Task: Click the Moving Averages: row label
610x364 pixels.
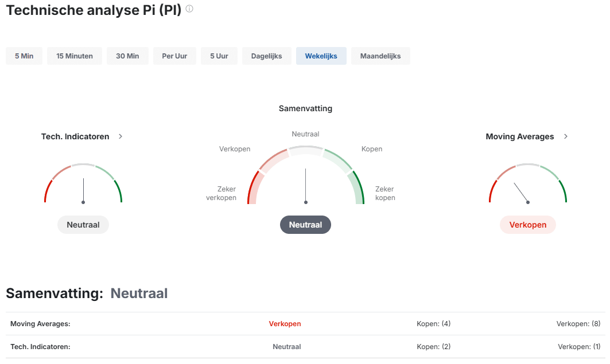Action: (41, 324)
